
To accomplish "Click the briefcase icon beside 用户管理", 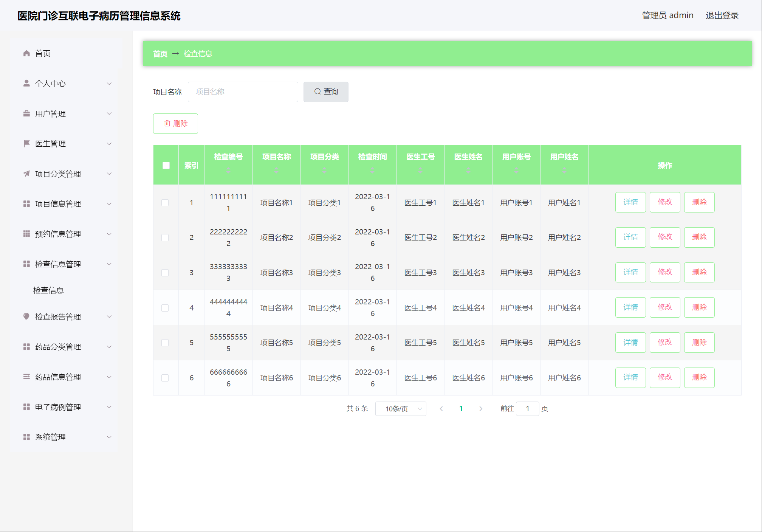I will pyautogui.click(x=26, y=113).
